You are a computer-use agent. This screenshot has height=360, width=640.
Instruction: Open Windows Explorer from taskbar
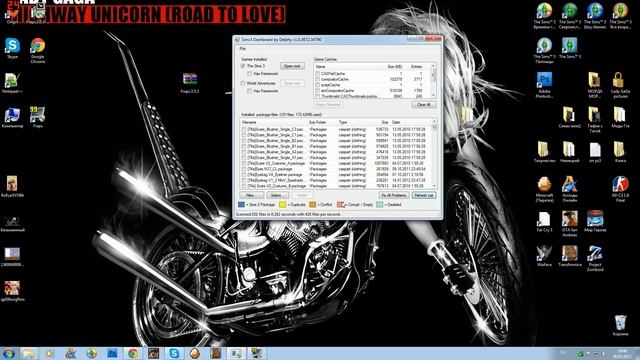[x=28, y=353]
